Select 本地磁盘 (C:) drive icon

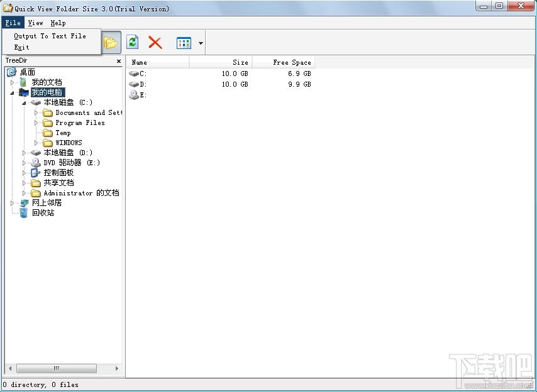point(36,102)
